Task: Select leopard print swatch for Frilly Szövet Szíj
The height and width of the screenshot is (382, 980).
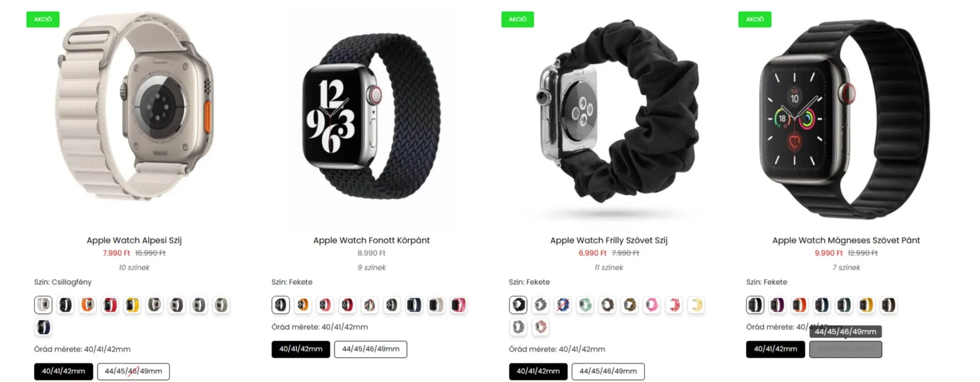Action: click(629, 305)
